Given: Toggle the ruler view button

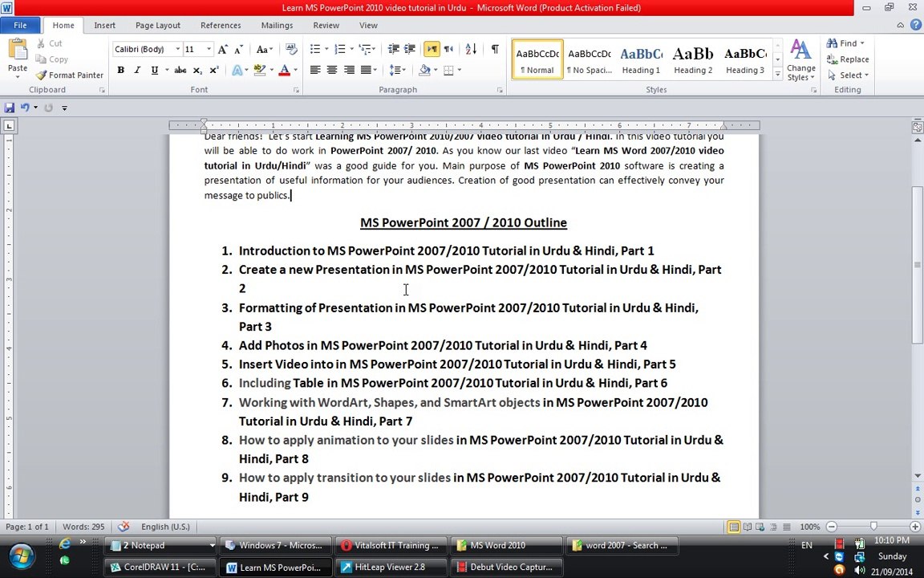Looking at the screenshot, I should [917, 126].
